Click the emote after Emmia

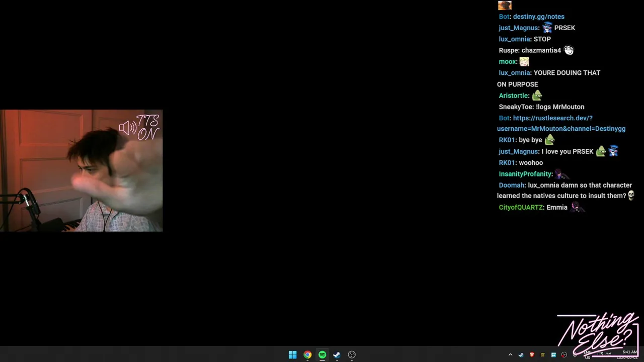(577, 207)
